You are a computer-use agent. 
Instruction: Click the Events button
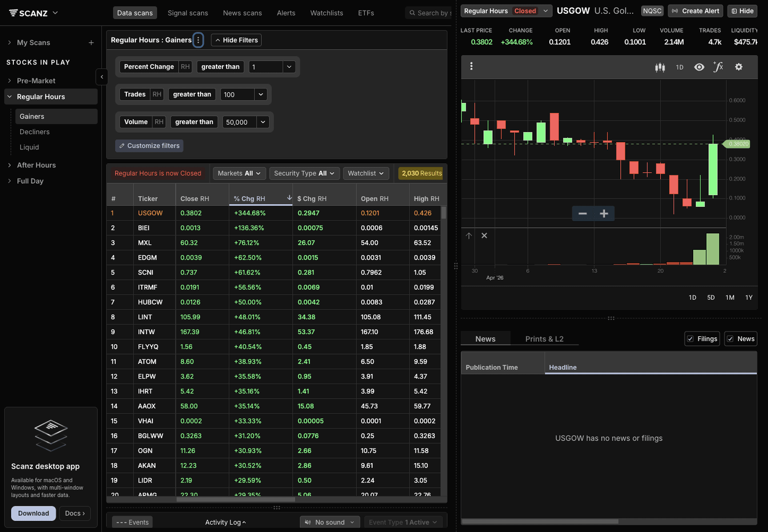click(x=133, y=522)
